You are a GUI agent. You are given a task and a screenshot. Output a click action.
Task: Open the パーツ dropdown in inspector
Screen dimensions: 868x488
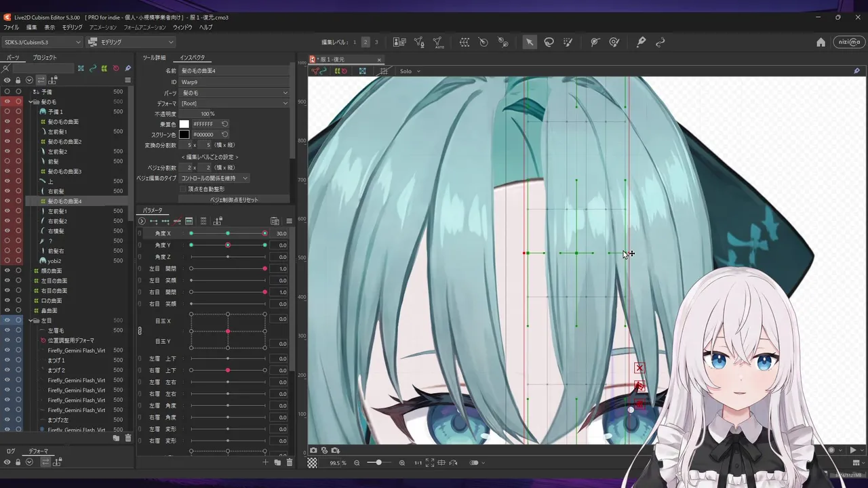234,93
